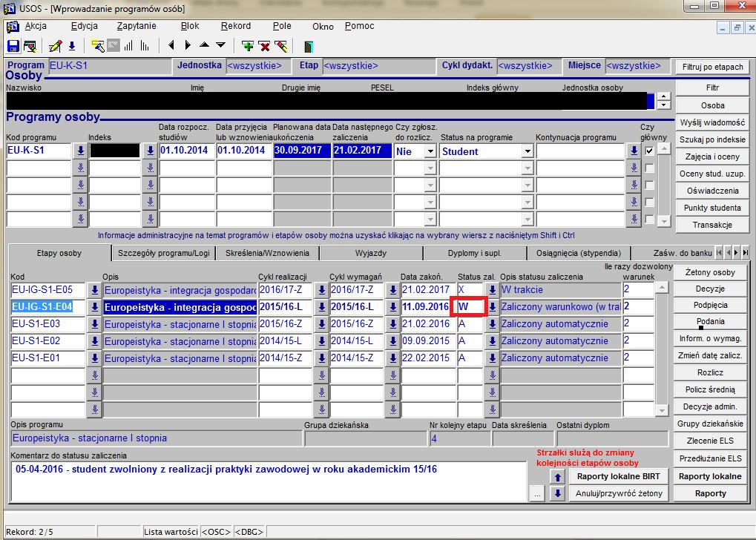Image resolution: width=756 pixels, height=540 pixels.
Task: Click the grey square icon beside the flashlight
Action: tap(114, 46)
